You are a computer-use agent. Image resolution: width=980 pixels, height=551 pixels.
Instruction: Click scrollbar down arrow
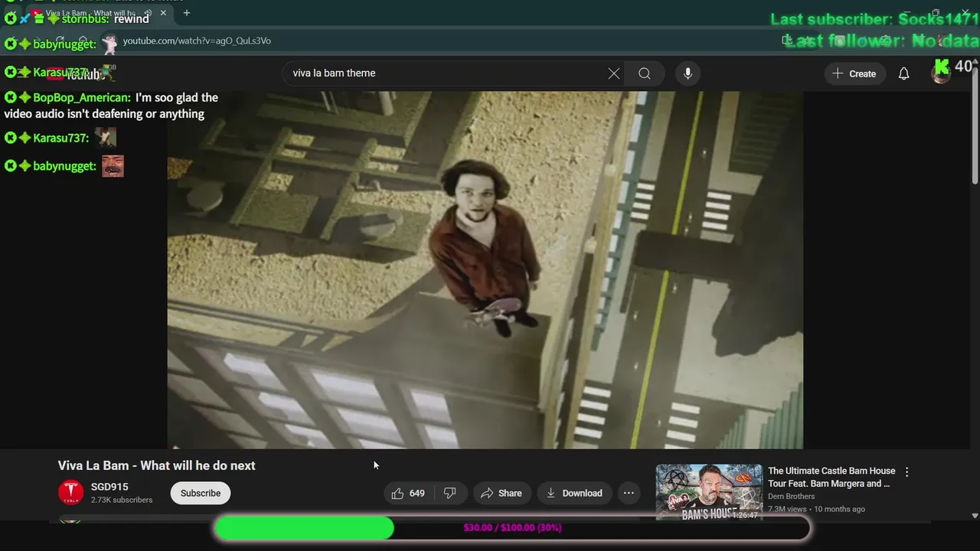[975, 516]
